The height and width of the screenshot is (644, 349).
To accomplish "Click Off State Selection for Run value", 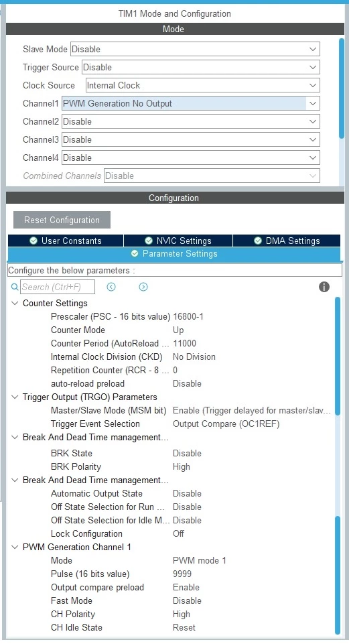I will click(188, 507).
